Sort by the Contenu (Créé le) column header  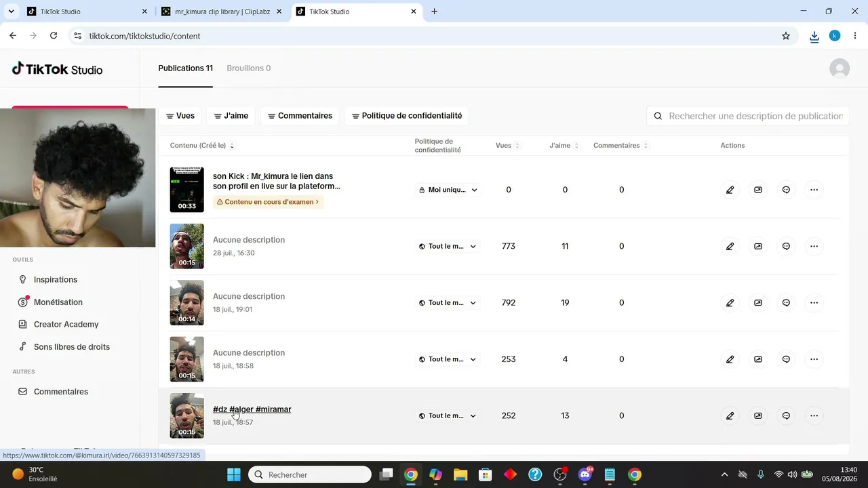202,146
